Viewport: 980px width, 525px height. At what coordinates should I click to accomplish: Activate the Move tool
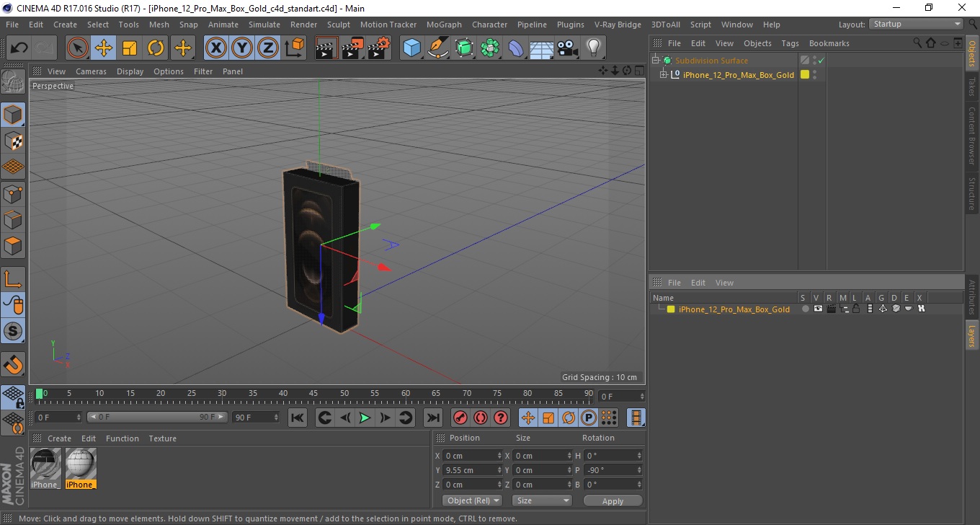point(104,48)
